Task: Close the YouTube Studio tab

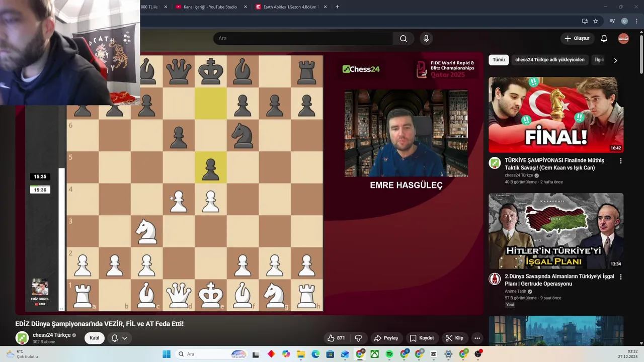Action: [x=246, y=7]
